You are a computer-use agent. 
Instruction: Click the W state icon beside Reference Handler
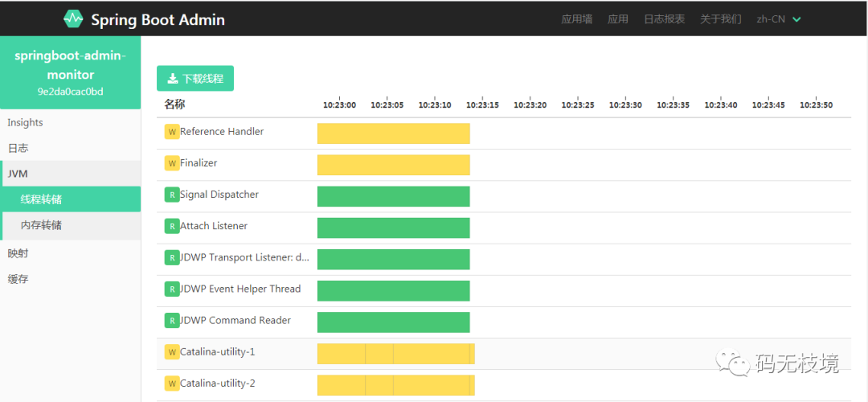172,132
